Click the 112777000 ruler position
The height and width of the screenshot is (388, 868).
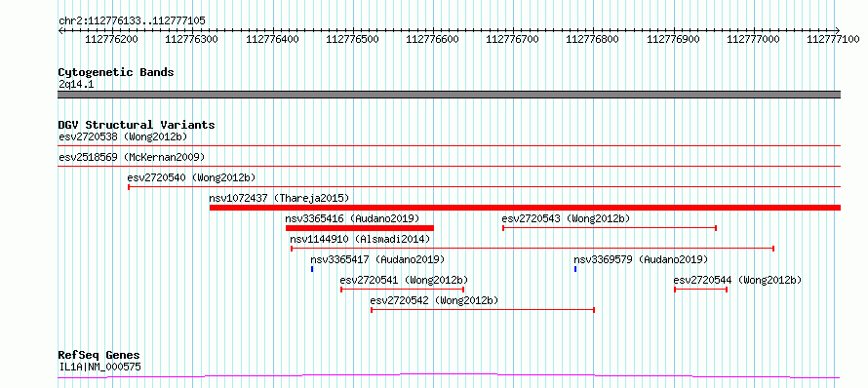[754, 39]
